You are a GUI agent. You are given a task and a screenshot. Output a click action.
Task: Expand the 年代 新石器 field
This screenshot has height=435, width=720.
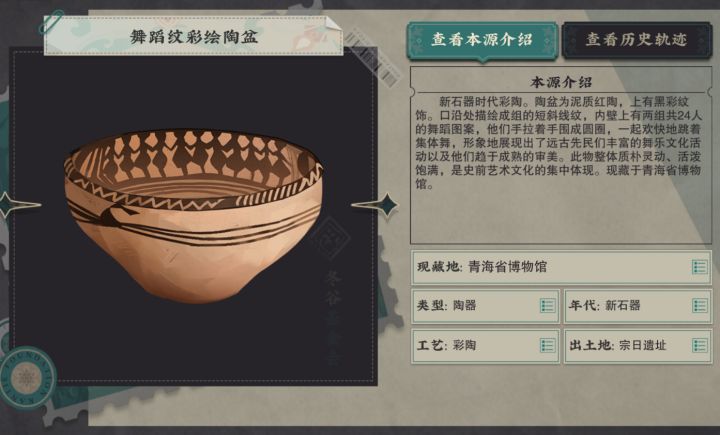(625, 305)
